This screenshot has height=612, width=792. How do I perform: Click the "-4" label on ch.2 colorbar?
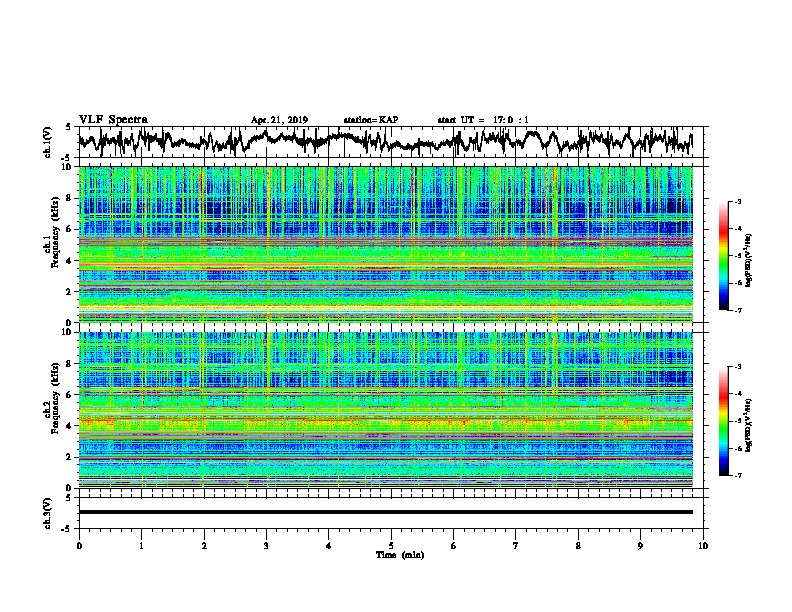[x=737, y=394]
